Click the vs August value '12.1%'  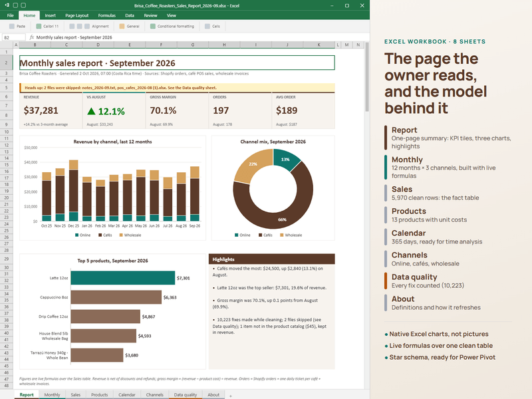tap(106, 111)
